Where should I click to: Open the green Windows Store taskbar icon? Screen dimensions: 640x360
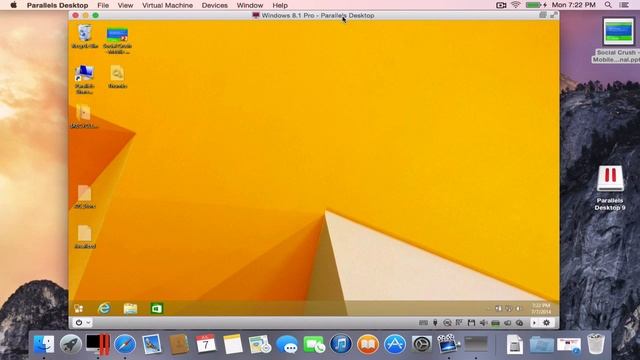[157, 309]
